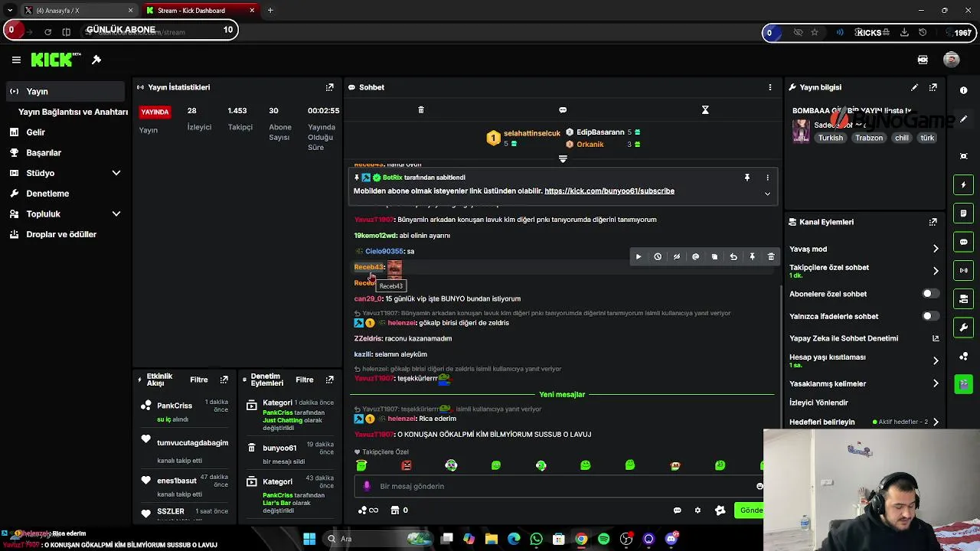Screen dimensions: 980x551
Task: Expand the Topluluk sidebar section
Action: [x=116, y=214]
